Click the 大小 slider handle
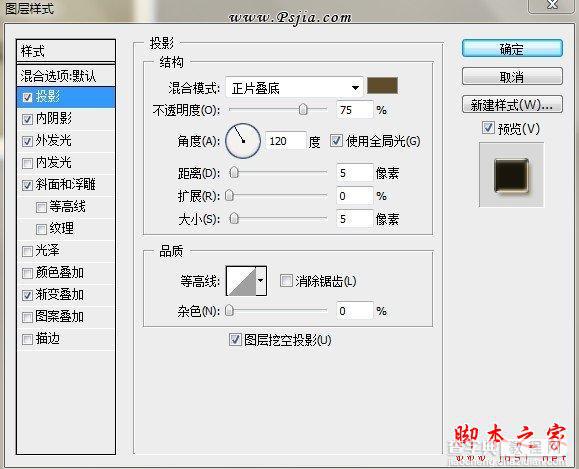Screen dimensions: 579x469 [234, 219]
